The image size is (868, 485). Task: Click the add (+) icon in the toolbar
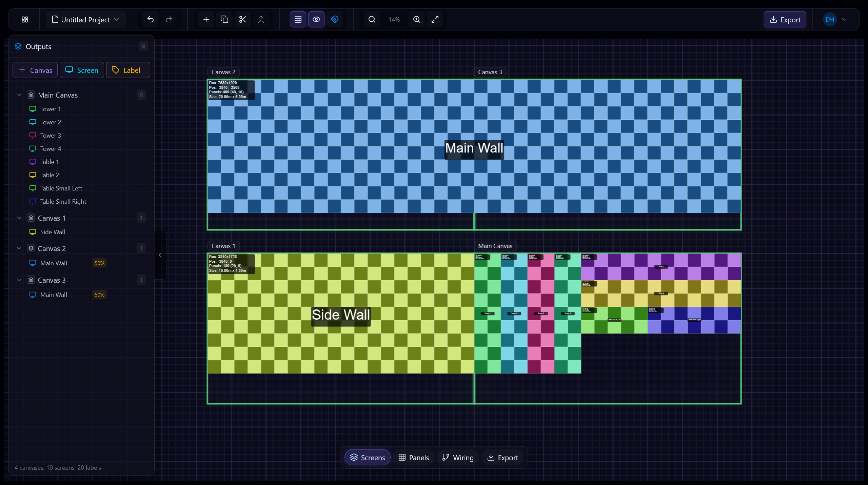click(x=206, y=19)
